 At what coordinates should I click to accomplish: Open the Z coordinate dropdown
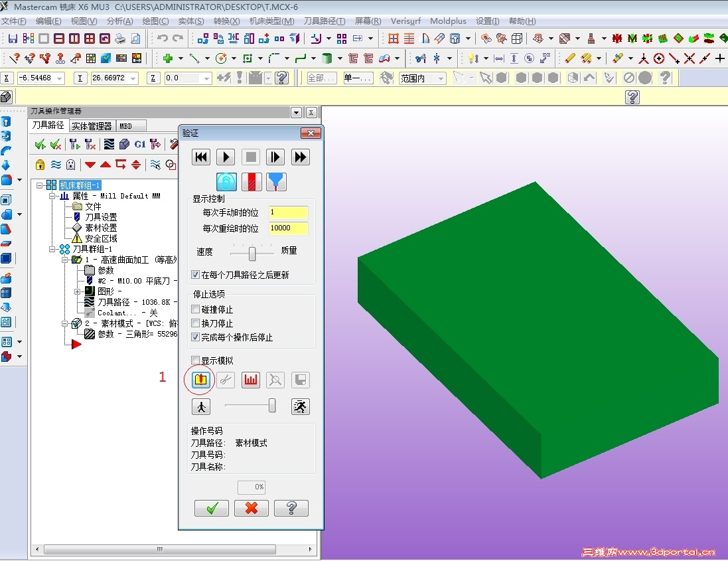[206, 78]
